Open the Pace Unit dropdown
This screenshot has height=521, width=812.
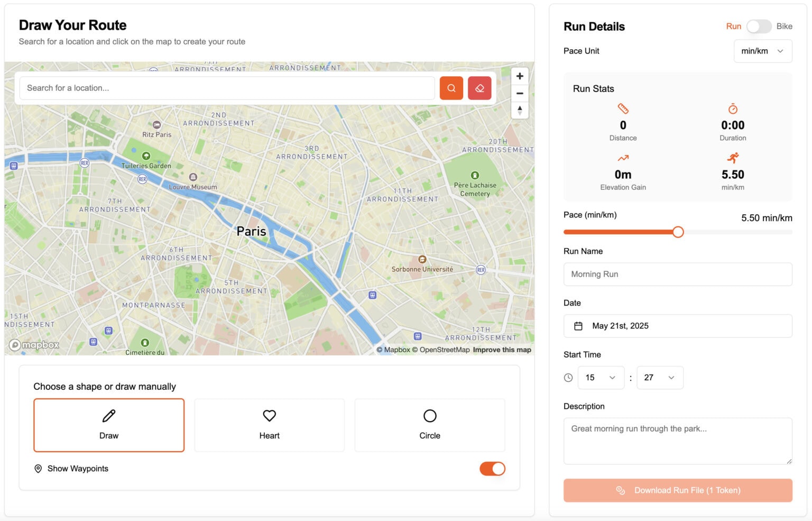click(x=763, y=51)
